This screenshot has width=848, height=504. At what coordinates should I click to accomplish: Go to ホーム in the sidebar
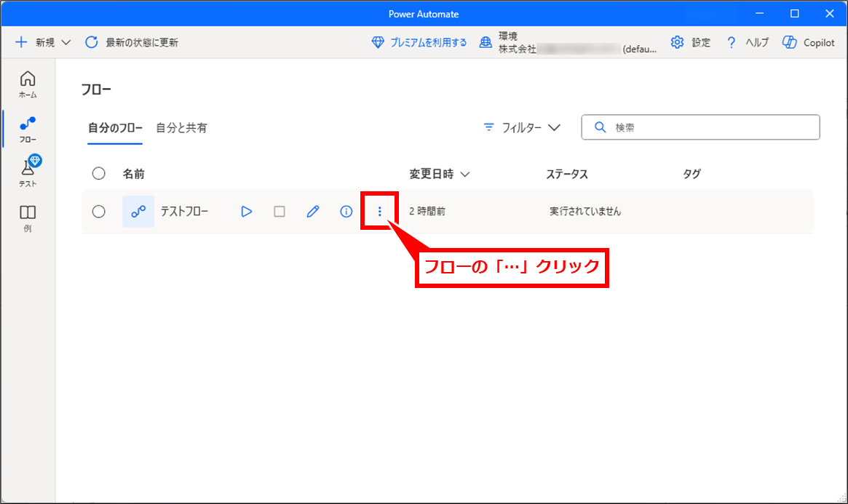(28, 84)
